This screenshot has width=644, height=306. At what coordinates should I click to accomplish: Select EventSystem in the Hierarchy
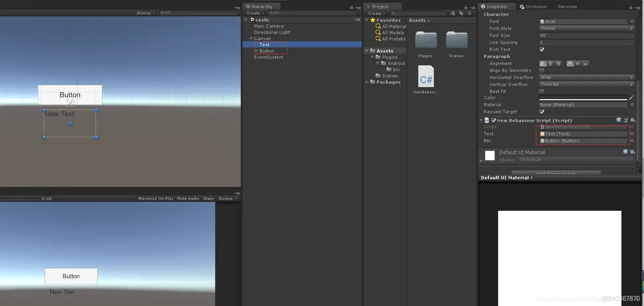point(269,57)
